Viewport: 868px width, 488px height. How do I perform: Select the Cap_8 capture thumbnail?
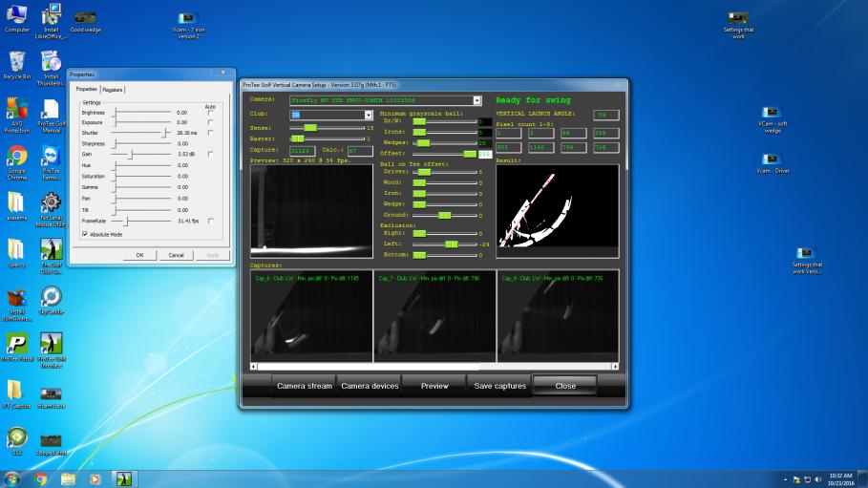(x=558, y=316)
